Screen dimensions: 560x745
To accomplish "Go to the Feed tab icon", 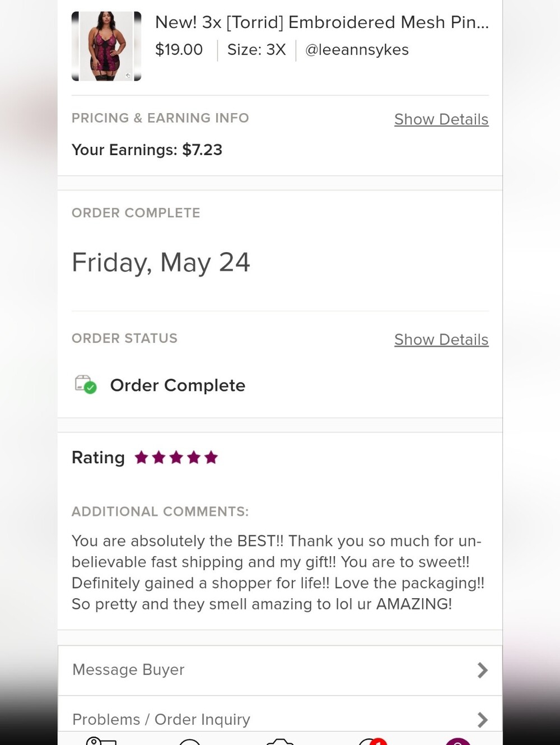I will [x=101, y=741].
